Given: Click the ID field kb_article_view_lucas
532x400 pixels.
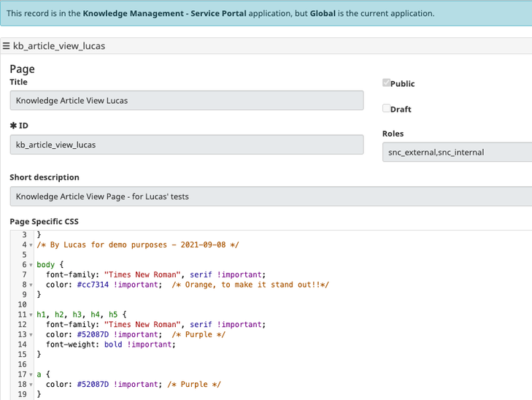Looking at the screenshot, I should tap(187, 145).
